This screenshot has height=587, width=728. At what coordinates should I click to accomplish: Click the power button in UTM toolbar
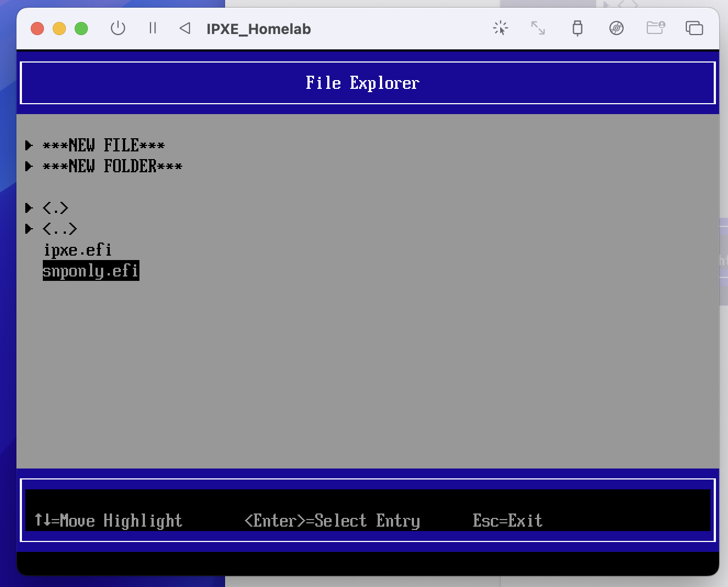118,28
